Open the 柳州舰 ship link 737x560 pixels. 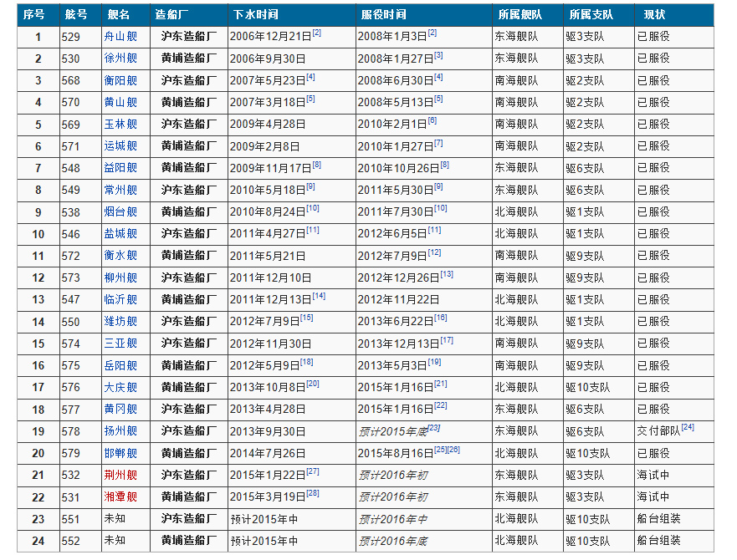(120, 277)
